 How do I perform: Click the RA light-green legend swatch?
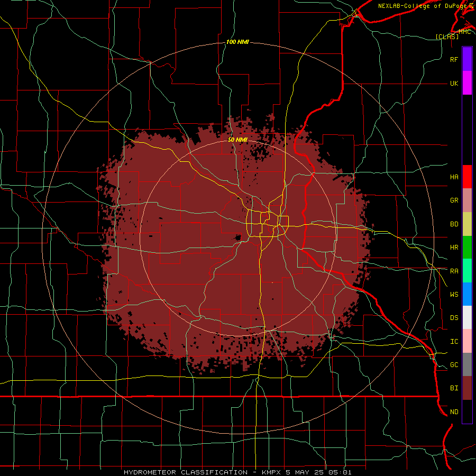pyautogui.click(x=467, y=271)
